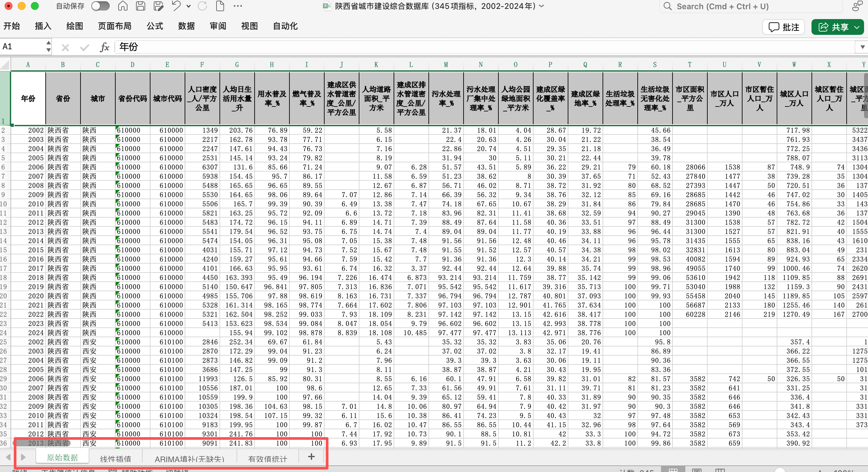Open the more commands ellipsis menu
The height and width of the screenshot is (472, 868).
pyautogui.click(x=238, y=6)
